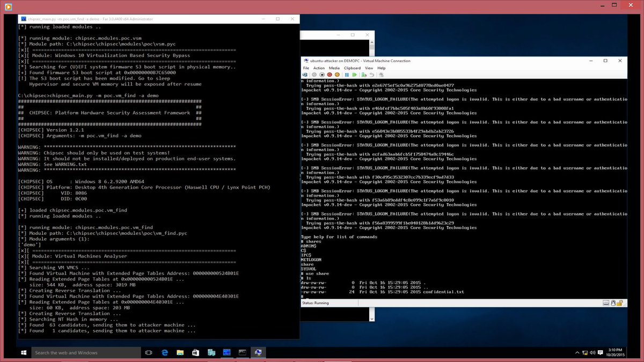Click the orange Save VM state icon

[337, 75]
